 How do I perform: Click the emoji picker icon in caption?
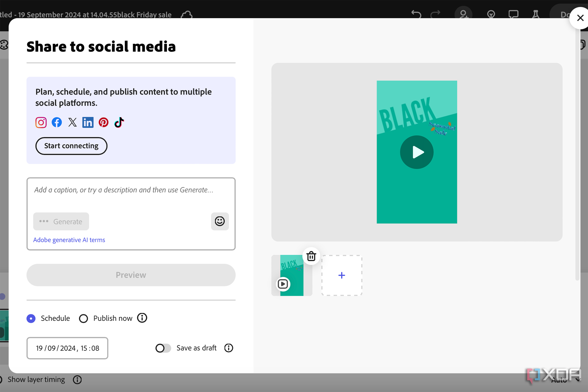point(219,221)
